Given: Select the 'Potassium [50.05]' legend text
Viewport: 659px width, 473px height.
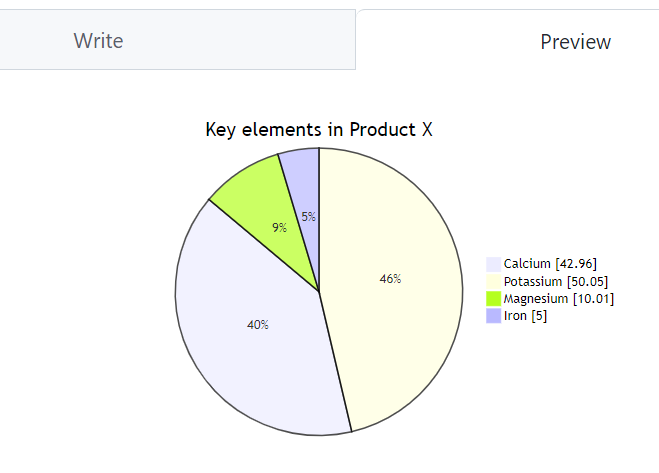Looking at the screenshot, I should pyautogui.click(x=556, y=281).
